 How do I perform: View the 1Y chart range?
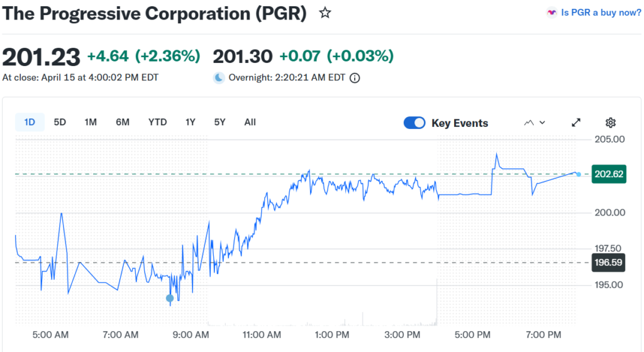191,122
